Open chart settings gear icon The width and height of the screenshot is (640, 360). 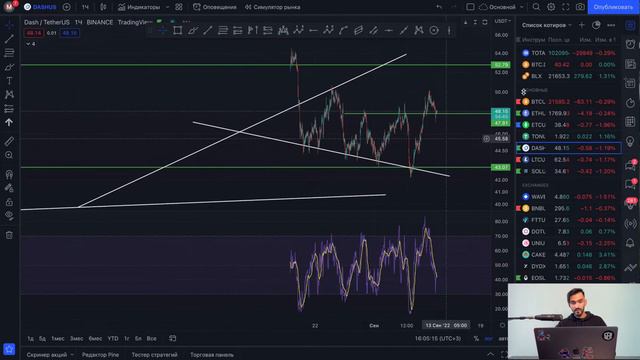pos(551,7)
